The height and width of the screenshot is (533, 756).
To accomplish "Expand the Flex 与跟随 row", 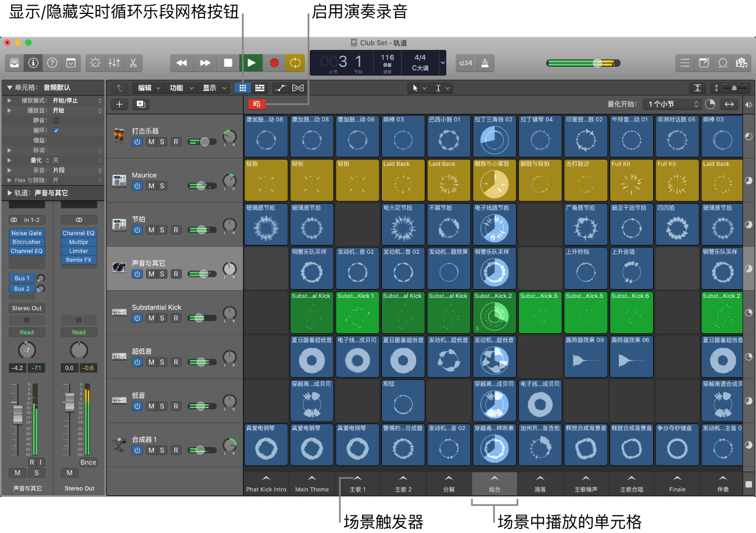I will pos(9,180).
